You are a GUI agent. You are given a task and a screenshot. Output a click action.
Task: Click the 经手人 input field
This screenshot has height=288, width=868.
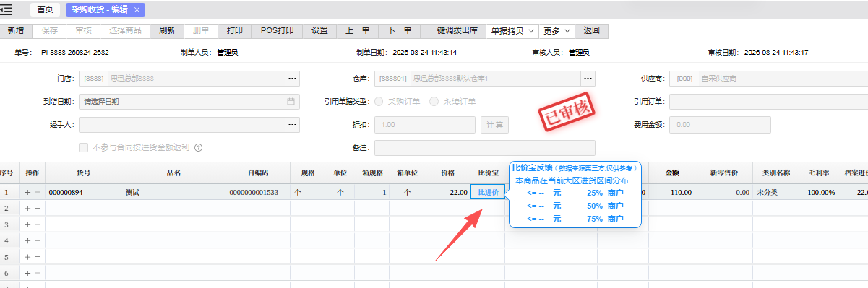click(x=182, y=125)
